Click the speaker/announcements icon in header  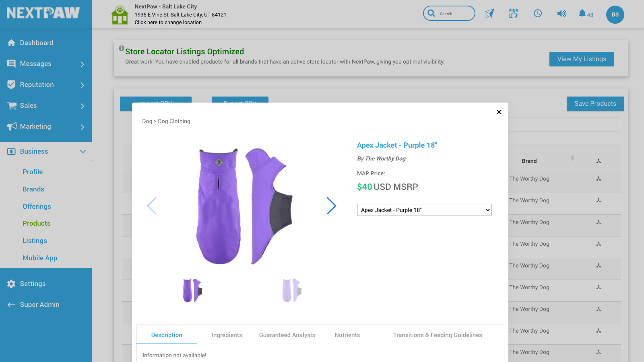pyautogui.click(x=561, y=13)
